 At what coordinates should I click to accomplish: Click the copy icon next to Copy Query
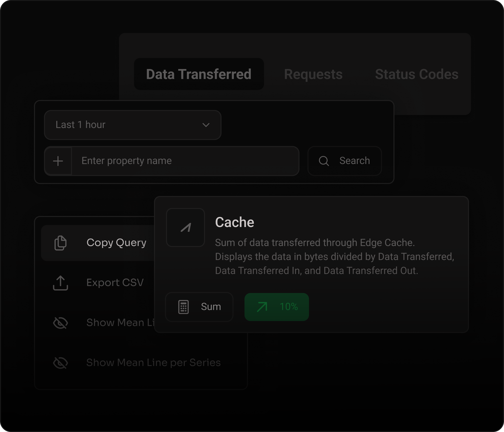pyautogui.click(x=60, y=242)
